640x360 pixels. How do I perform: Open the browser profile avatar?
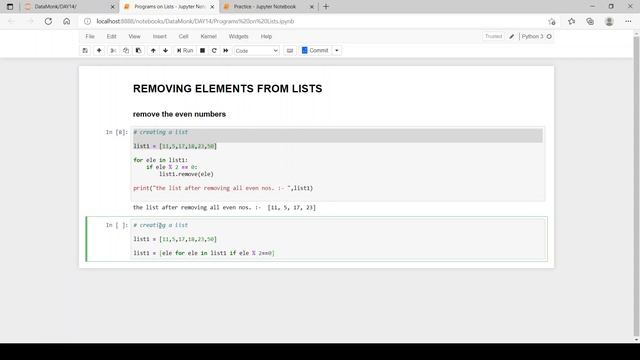point(609,21)
